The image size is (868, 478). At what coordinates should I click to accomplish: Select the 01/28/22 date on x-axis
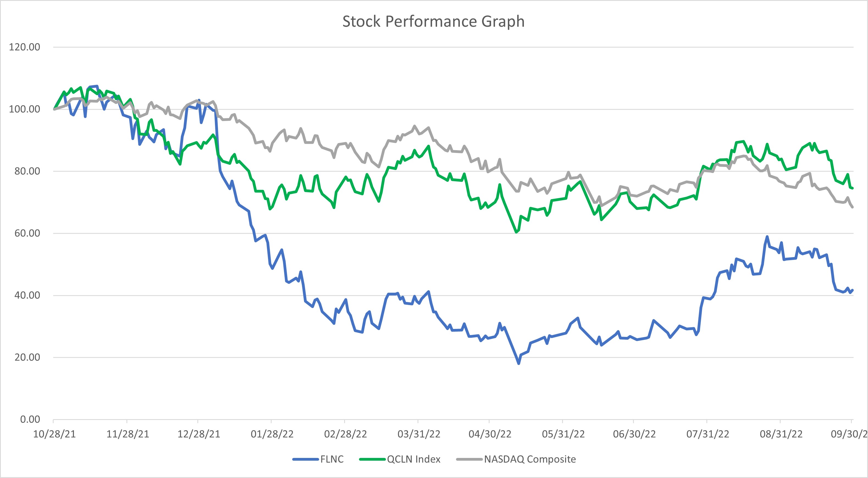tap(272, 434)
